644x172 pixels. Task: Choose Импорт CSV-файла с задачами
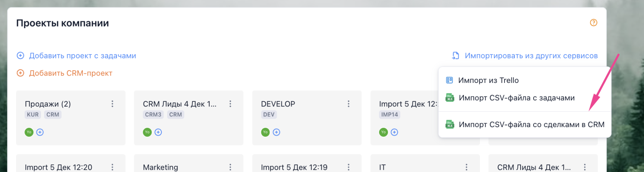tap(516, 98)
